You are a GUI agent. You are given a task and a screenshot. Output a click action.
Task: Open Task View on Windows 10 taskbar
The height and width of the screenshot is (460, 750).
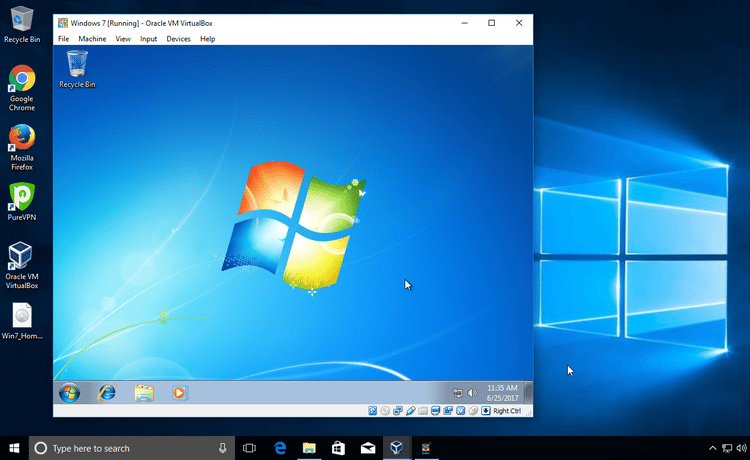pyautogui.click(x=249, y=448)
